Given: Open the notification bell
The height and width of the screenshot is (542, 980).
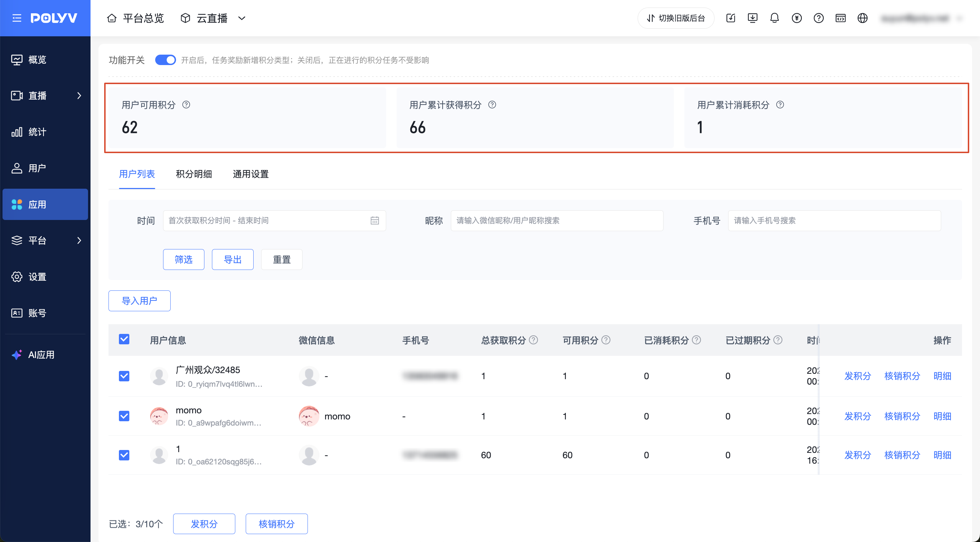Looking at the screenshot, I should pos(775,18).
